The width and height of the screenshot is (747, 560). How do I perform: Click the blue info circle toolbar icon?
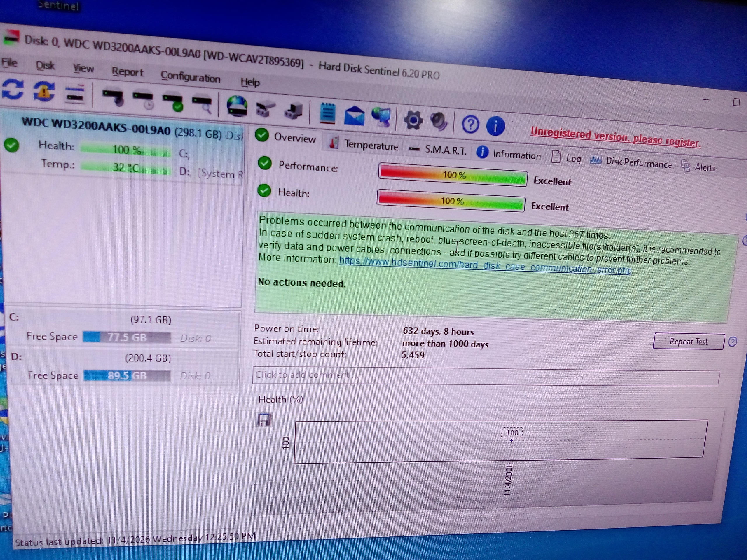tap(495, 126)
